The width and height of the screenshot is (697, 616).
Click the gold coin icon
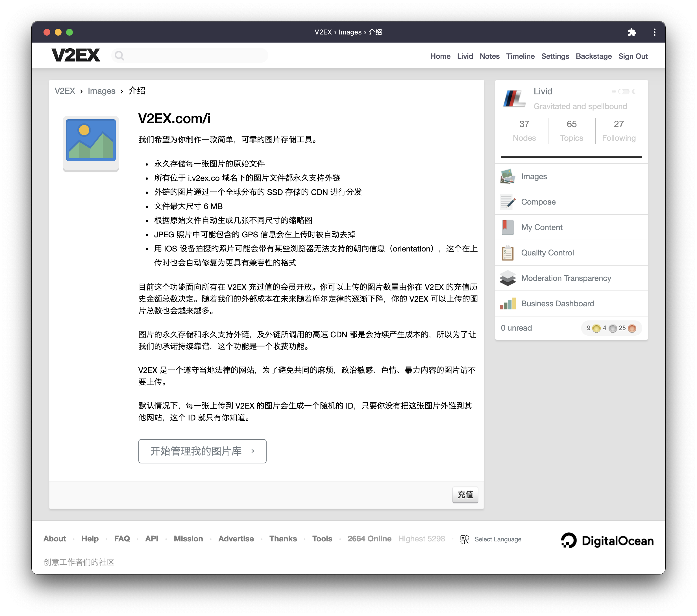(x=596, y=328)
